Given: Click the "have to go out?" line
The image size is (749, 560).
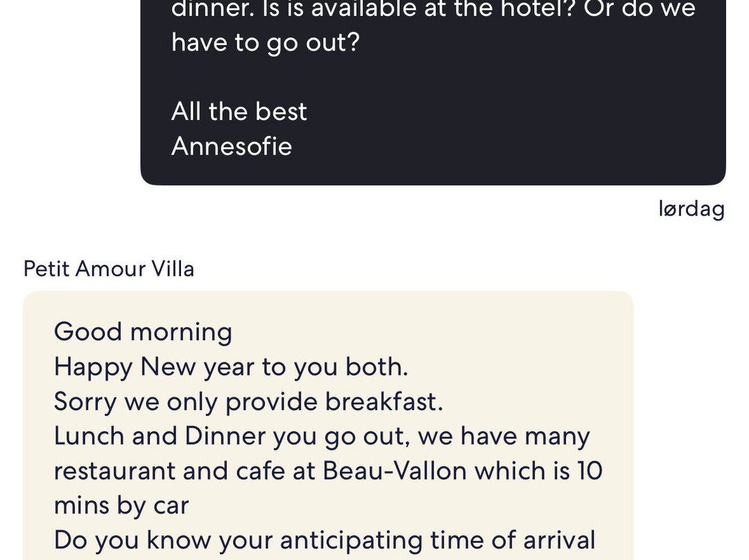Looking at the screenshot, I should tap(266, 42).
